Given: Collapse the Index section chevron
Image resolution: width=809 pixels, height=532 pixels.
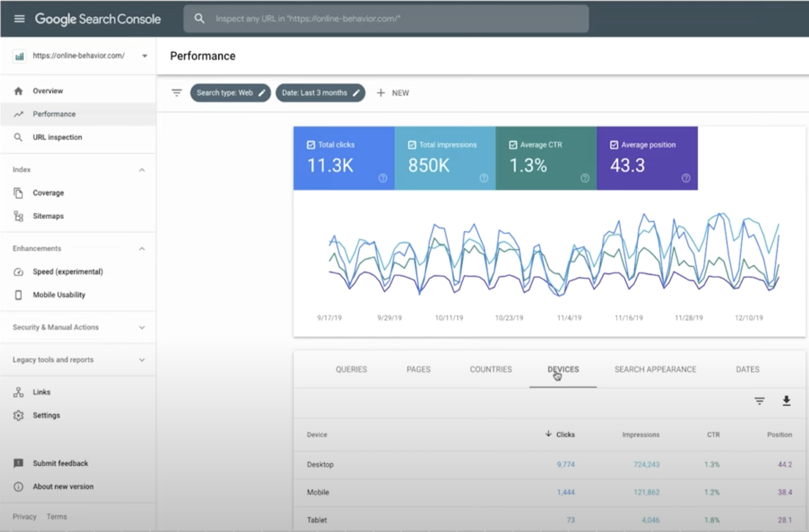Looking at the screenshot, I should 142,170.
